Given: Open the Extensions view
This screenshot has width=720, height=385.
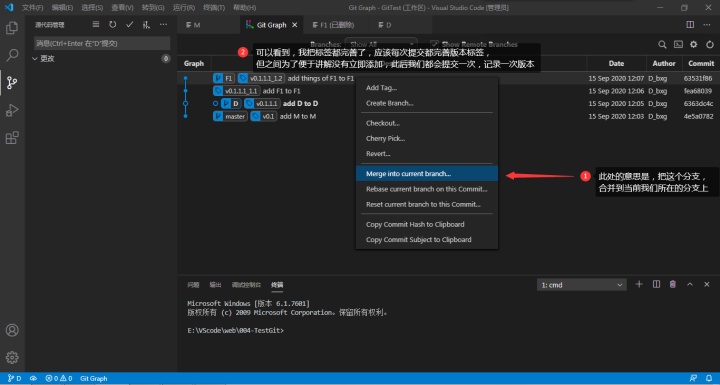Looking at the screenshot, I should coord(12,137).
